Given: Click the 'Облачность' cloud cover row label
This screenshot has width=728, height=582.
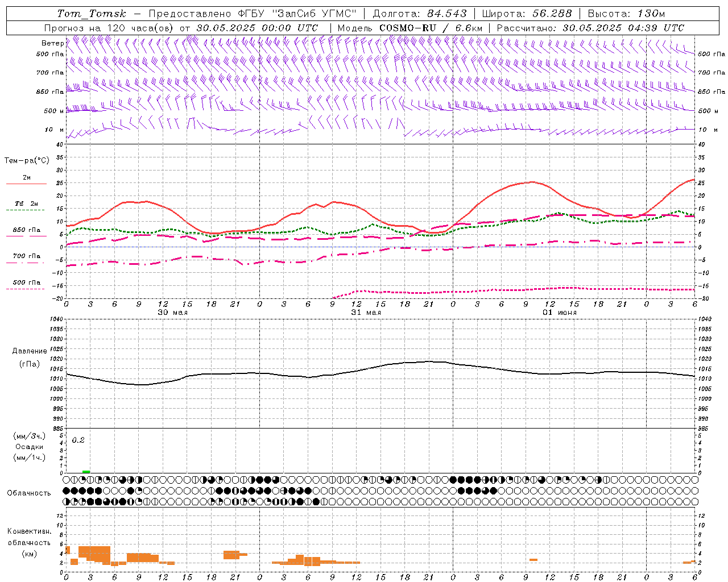Looking at the screenshot, I should click(x=29, y=493).
